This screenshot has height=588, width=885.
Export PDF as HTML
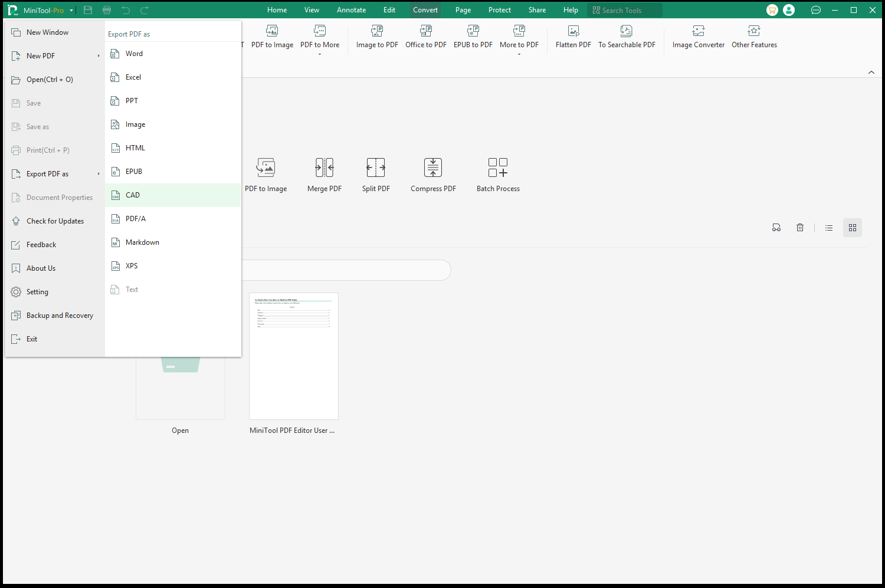click(173, 148)
